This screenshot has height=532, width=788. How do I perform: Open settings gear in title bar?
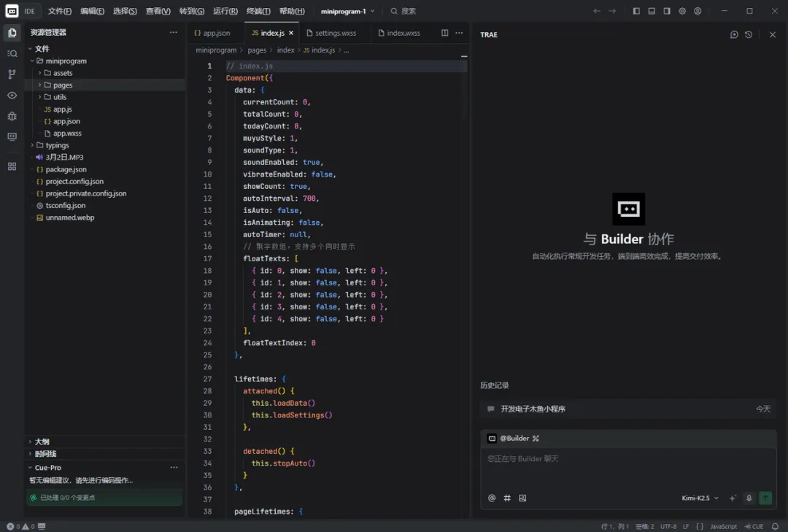(x=682, y=11)
